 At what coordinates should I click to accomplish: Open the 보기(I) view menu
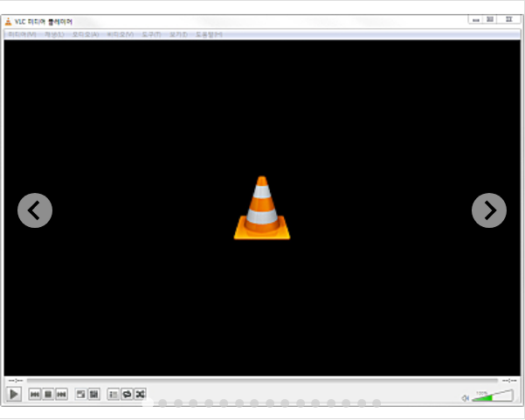click(x=178, y=34)
